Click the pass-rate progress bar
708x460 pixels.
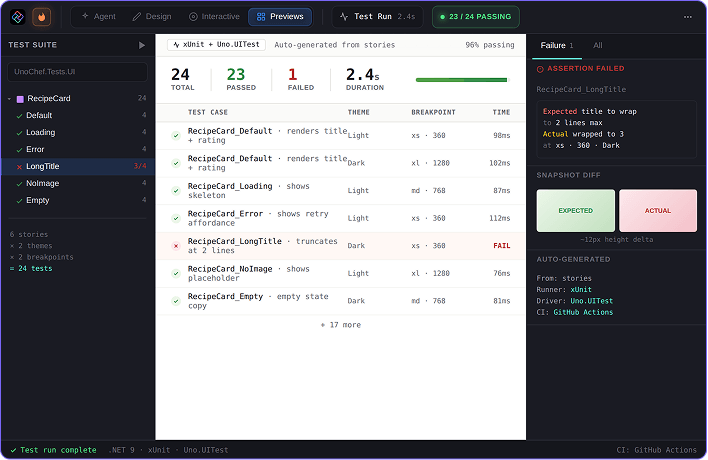pos(462,80)
